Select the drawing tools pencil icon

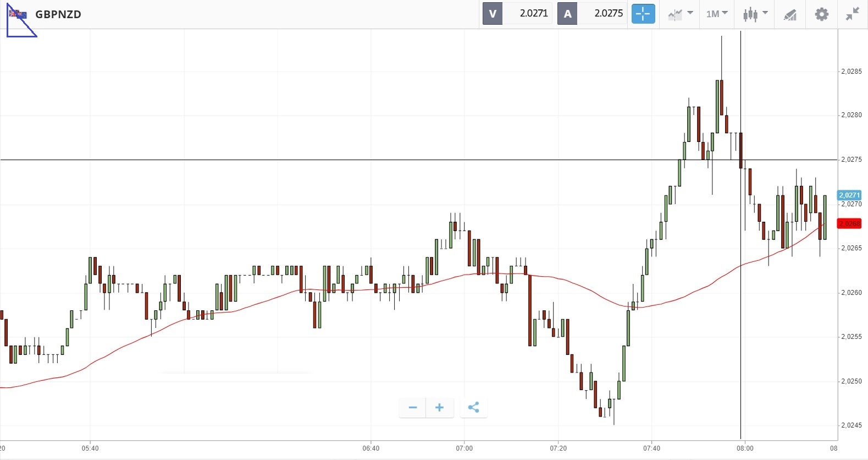(790, 14)
